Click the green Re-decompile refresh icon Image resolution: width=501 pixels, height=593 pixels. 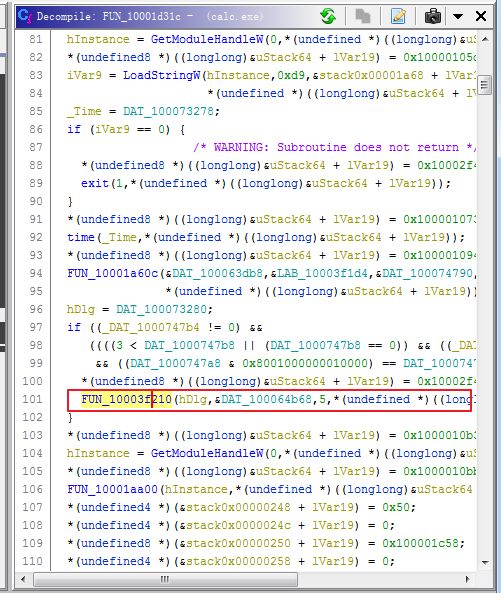point(327,16)
